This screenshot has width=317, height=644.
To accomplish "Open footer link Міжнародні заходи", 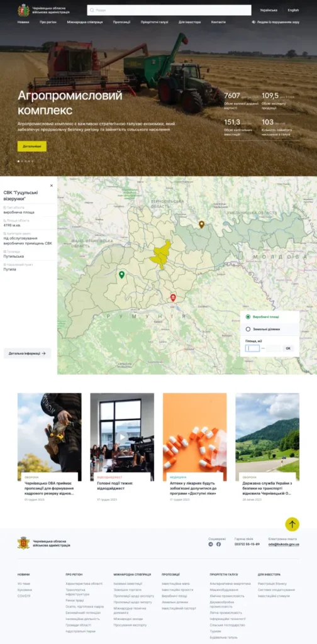I will [128, 619].
